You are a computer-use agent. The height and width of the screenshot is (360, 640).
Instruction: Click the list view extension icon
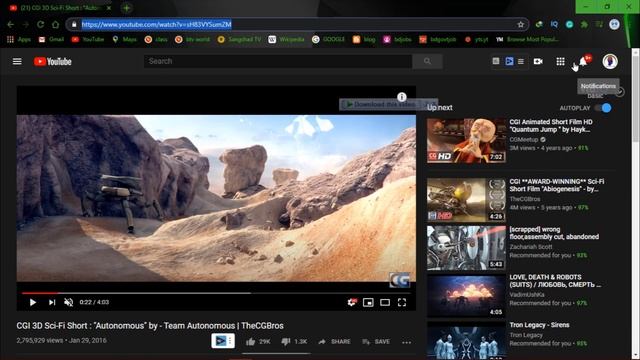click(521, 61)
